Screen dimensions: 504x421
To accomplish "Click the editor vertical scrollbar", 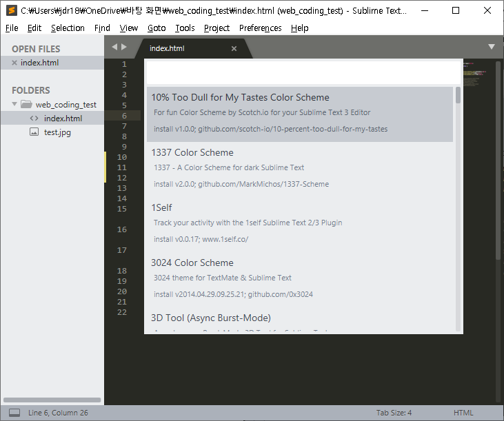I will pos(498,161).
